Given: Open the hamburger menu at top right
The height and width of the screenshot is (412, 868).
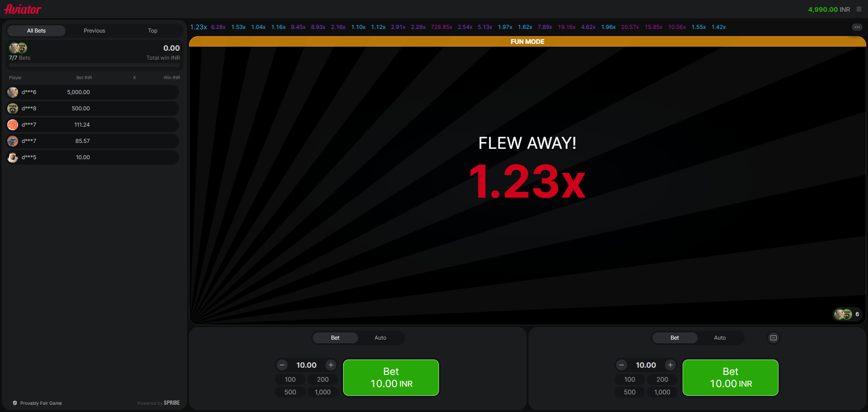Looking at the screenshot, I should pyautogui.click(x=859, y=9).
